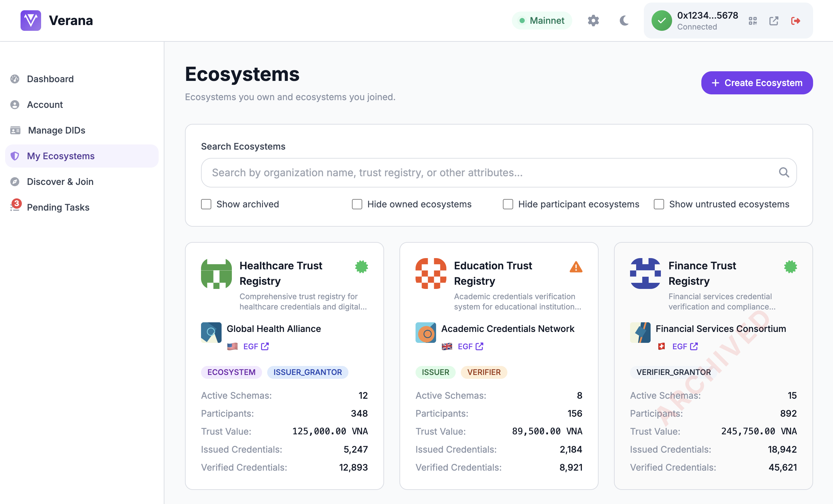The height and width of the screenshot is (504, 833).
Task: Click the Finance Trust Registry logo
Action: 645,274
